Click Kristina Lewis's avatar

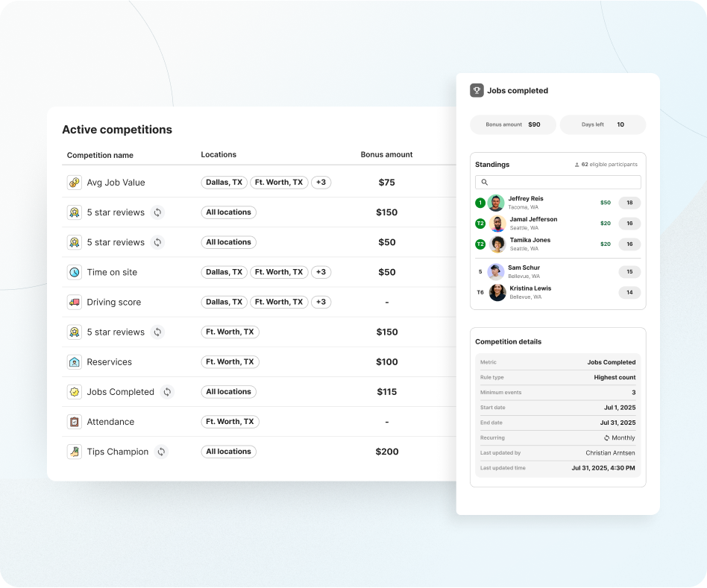point(497,292)
